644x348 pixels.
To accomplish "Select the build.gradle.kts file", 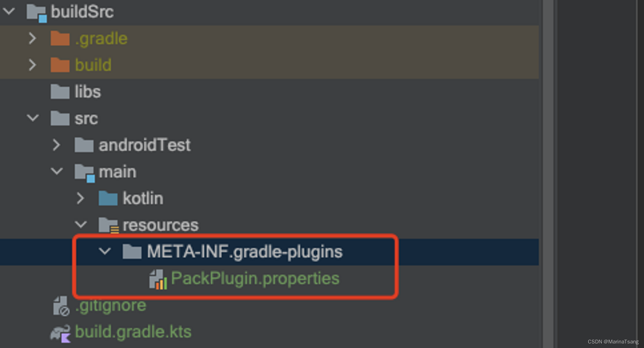I will pyautogui.click(x=133, y=332).
